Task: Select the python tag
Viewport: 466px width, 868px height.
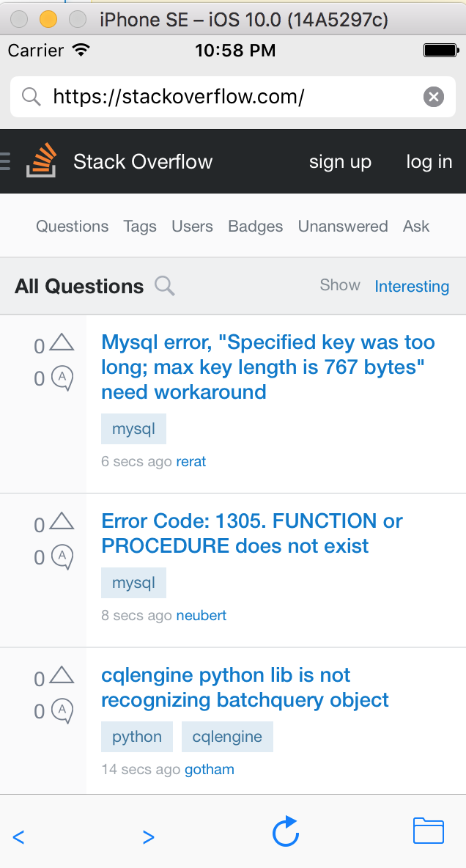Action: (x=137, y=737)
